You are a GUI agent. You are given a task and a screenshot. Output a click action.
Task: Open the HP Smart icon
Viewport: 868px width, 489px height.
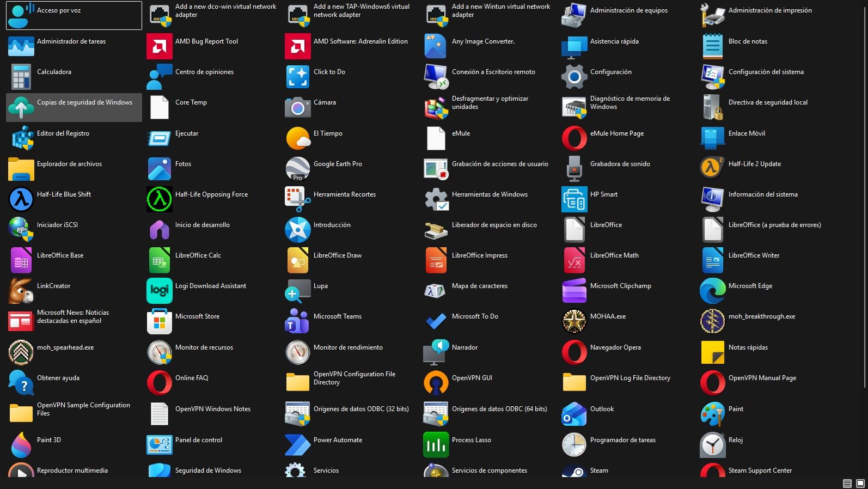[x=574, y=199]
